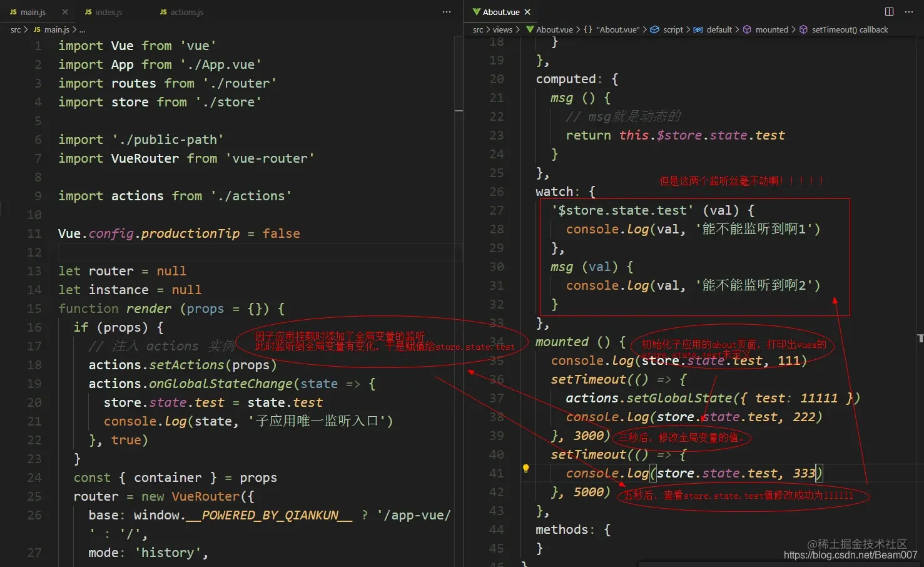
Task: Click 'setTimeout() callback' breadcrumb item
Action: click(850, 29)
